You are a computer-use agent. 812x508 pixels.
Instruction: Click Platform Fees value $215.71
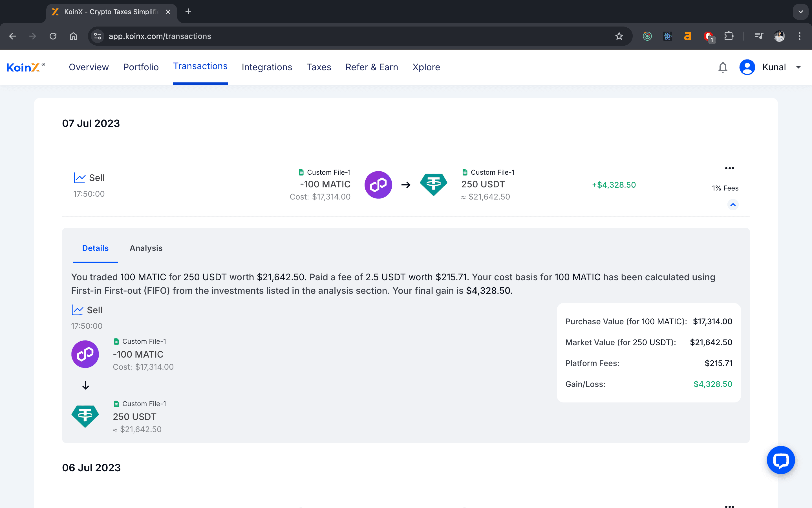[x=718, y=363]
